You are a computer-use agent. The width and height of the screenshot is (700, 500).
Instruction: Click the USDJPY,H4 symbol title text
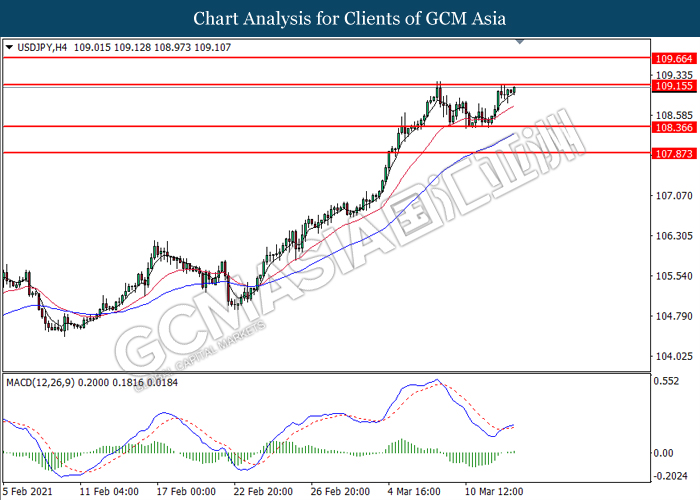[x=42, y=47]
